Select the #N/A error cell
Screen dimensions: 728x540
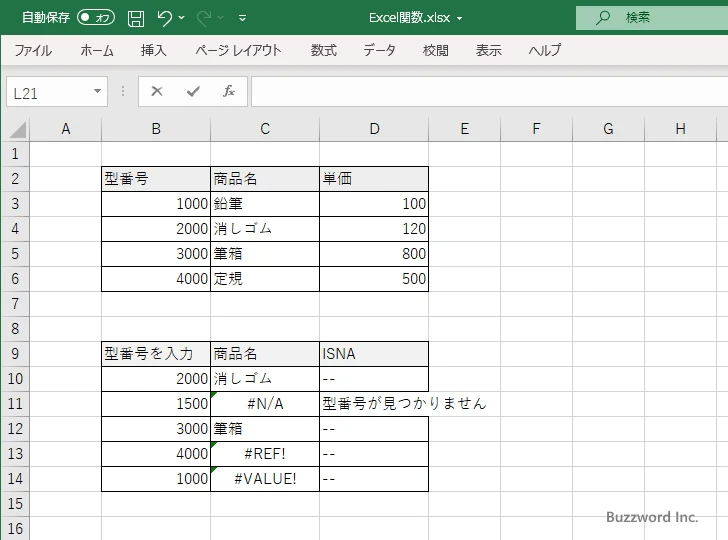coord(265,404)
